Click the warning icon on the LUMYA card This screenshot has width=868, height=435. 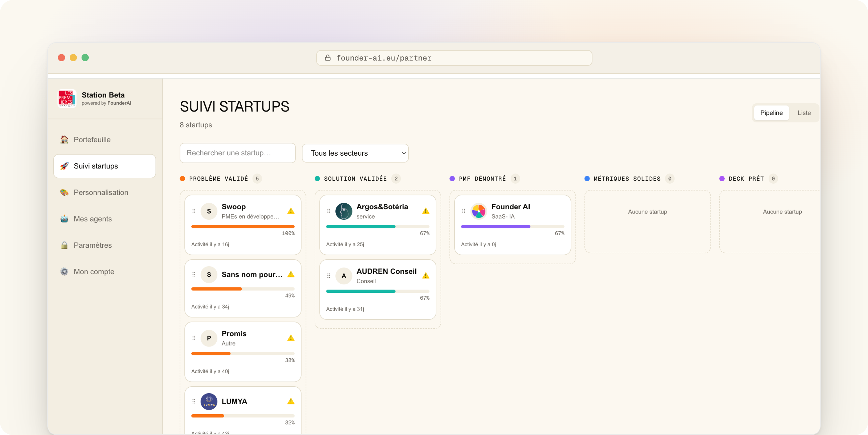(291, 401)
